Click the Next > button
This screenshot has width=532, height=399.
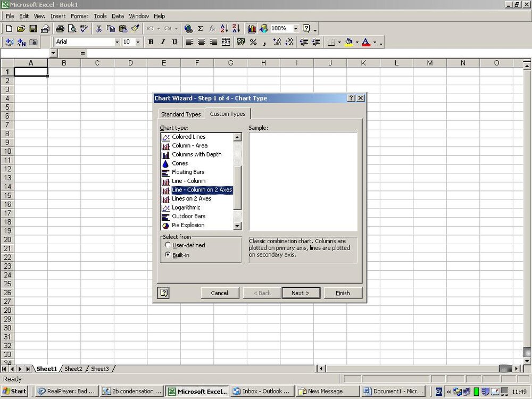[x=300, y=293]
